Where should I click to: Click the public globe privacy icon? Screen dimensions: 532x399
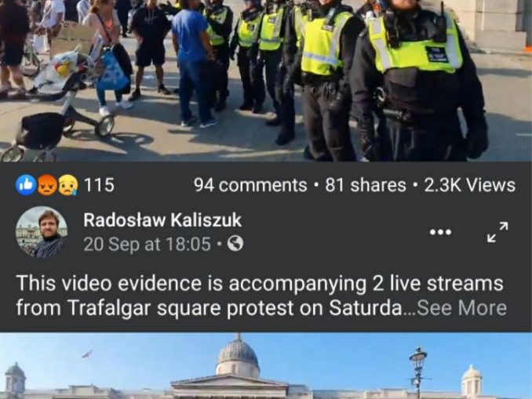coord(235,244)
